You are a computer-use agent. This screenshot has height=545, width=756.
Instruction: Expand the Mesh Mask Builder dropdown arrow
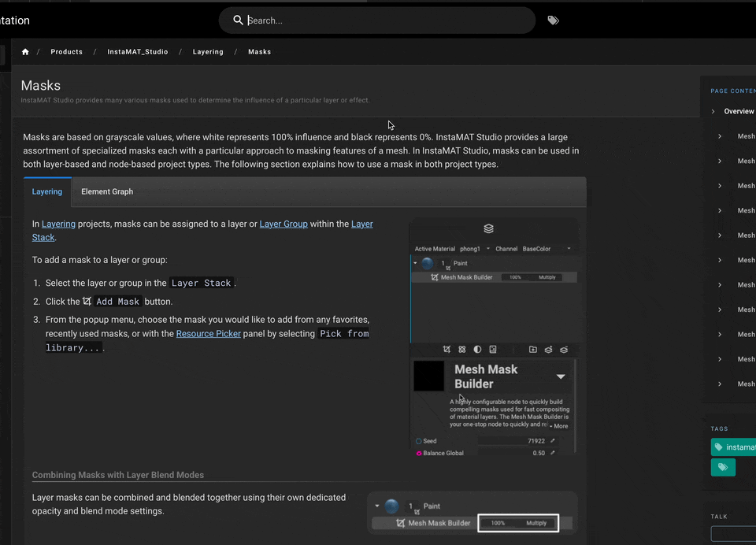coord(561,376)
